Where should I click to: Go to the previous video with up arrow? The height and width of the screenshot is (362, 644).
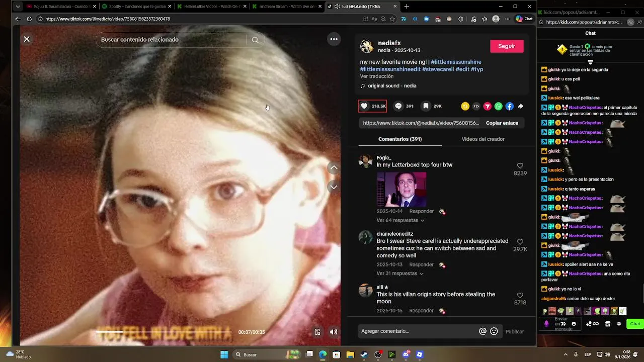(x=334, y=167)
